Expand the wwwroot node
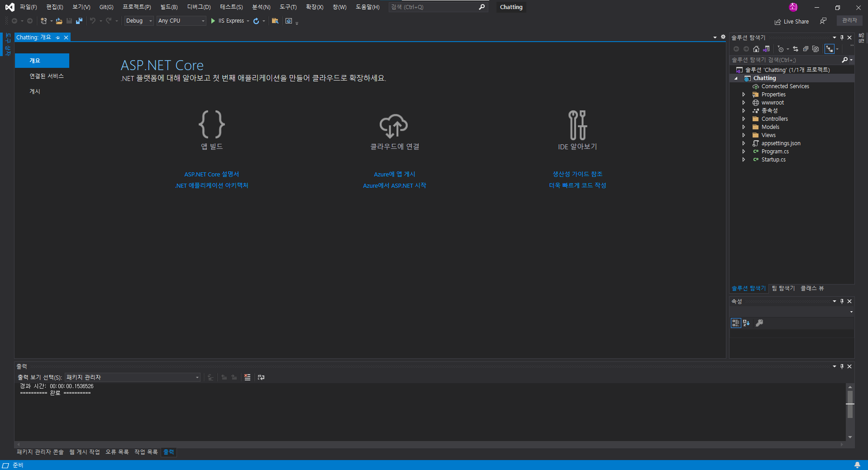Viewport: 868px width, 470px height. pos(744,103)
